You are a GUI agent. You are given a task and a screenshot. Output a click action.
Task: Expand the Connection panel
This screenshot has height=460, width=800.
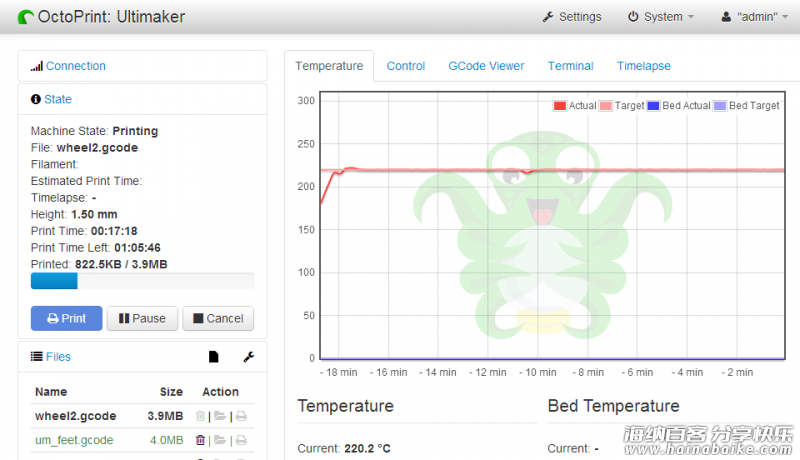pos(76,66)
